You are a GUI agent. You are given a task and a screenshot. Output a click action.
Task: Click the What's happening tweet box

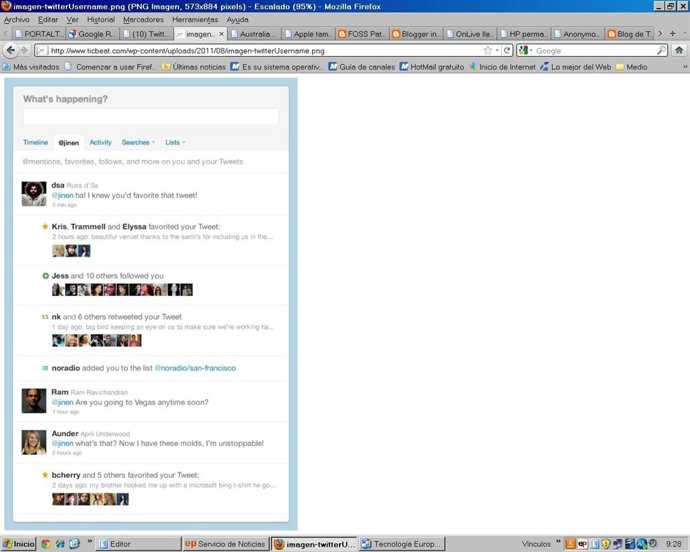click(150, 117)
